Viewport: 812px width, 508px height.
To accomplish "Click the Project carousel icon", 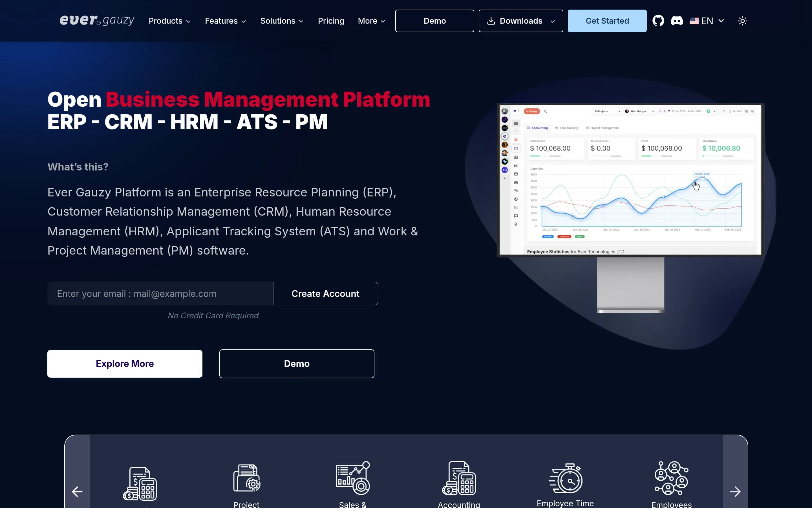I will [x=247, y=478].
